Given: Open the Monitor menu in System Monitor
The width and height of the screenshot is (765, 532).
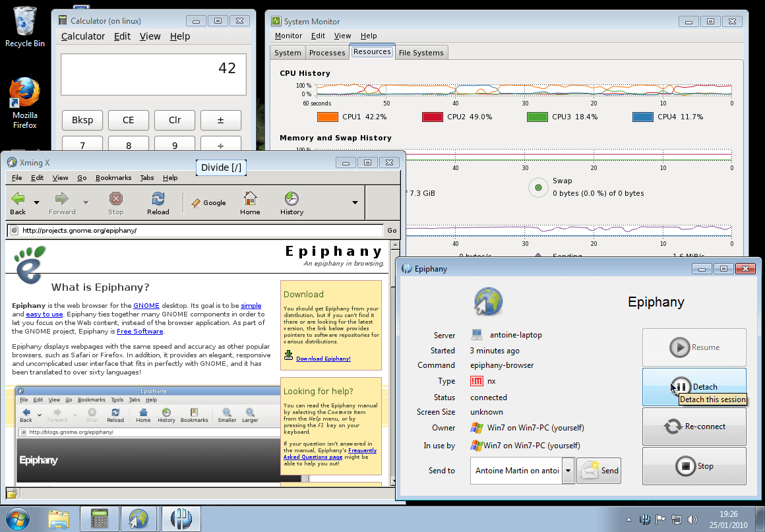Looking at the screenshot, I should [x=288, y=36].
